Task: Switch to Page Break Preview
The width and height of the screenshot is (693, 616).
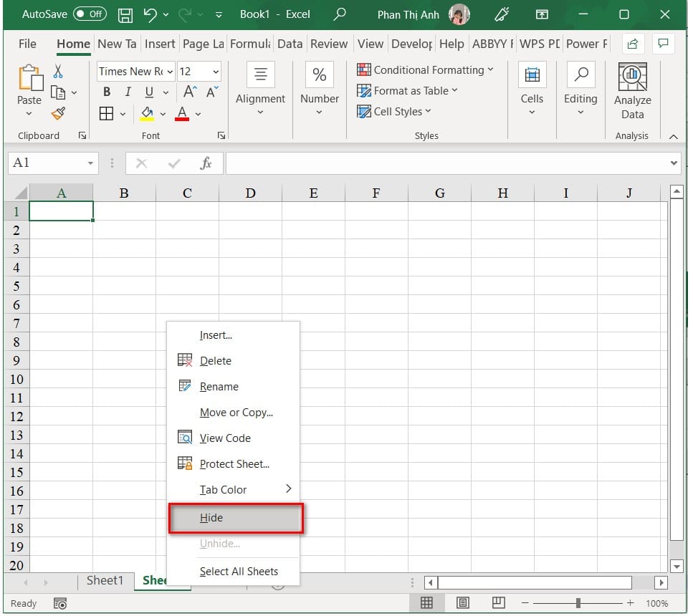Action: tap(499, 602)
